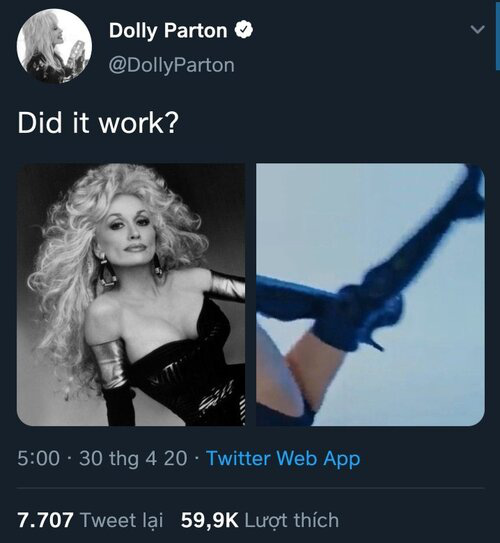This screenshot has width=500, height=543.
Task: View the black-and-white portrait photo
Action: click(x=131, y=294)
